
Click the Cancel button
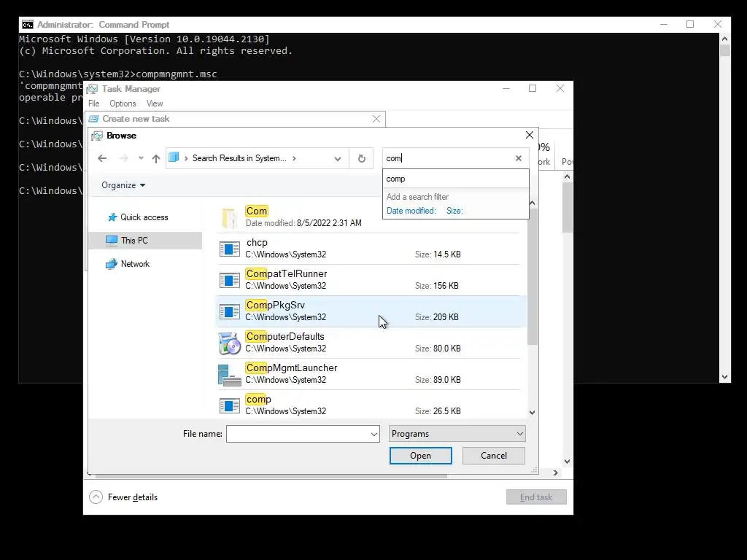(x=494, y=456)
